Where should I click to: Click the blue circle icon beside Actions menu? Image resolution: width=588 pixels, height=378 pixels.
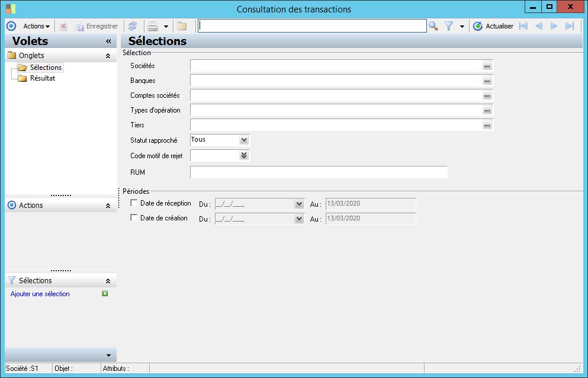click(x=11, y=26)
